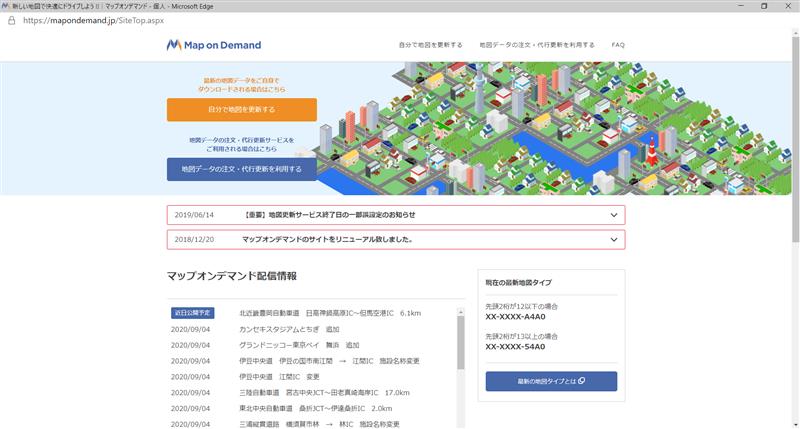Minimize the Microsoft Edge window
The height and width of the screenshot is (429, 800).
(x=741, y=6)
